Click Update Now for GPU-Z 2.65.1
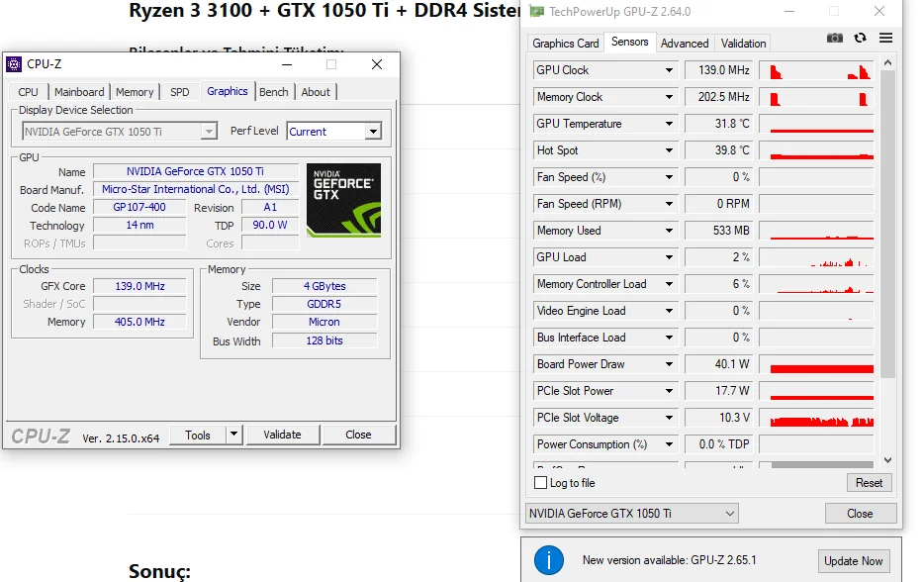 pyautogui.click(x=854, y=561)
